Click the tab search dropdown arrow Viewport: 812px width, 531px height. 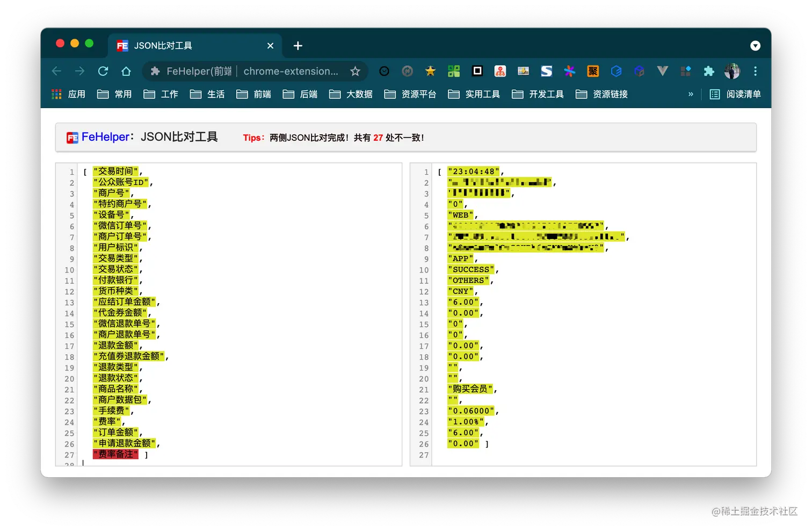pyautogui.click(x=755, y=46)
